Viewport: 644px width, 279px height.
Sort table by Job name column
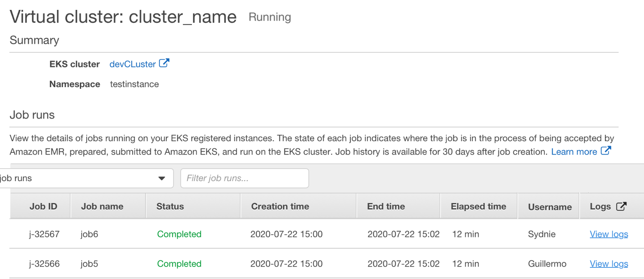tap(102, 206)
